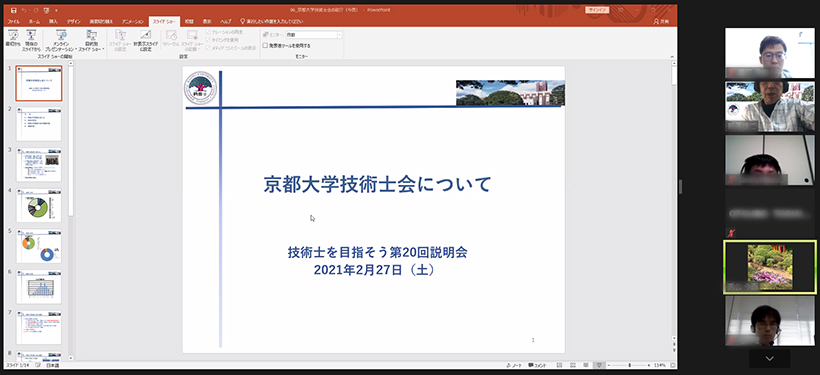Open Record Slide Show (スライドショーの記録) dropdown
820x375 pixels.
(192, 40)
